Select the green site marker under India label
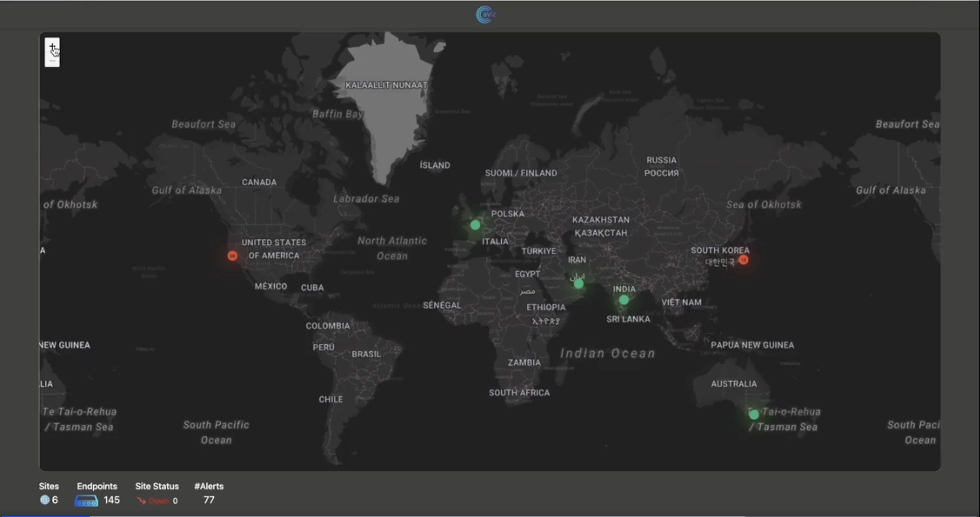980x517 pixels. 624,300
